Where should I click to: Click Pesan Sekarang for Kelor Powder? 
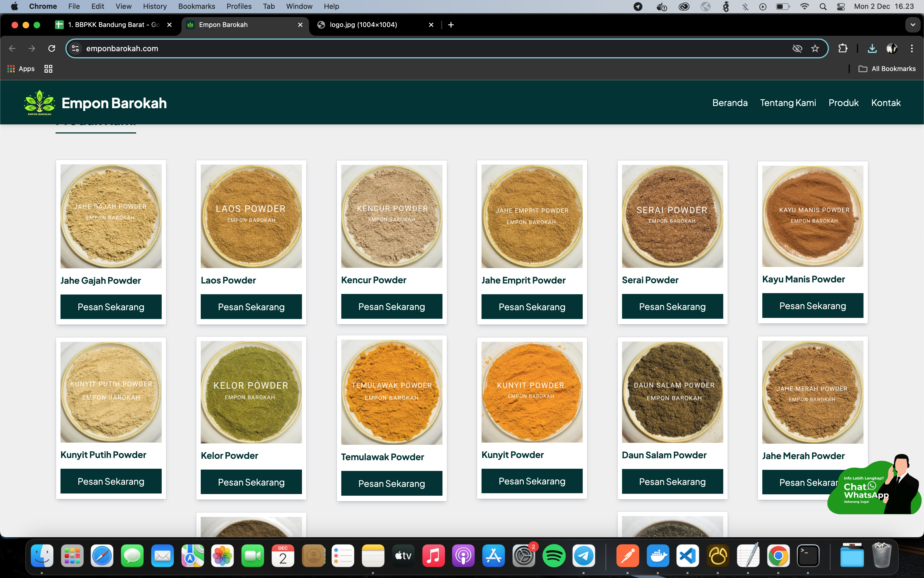point(251,482)
